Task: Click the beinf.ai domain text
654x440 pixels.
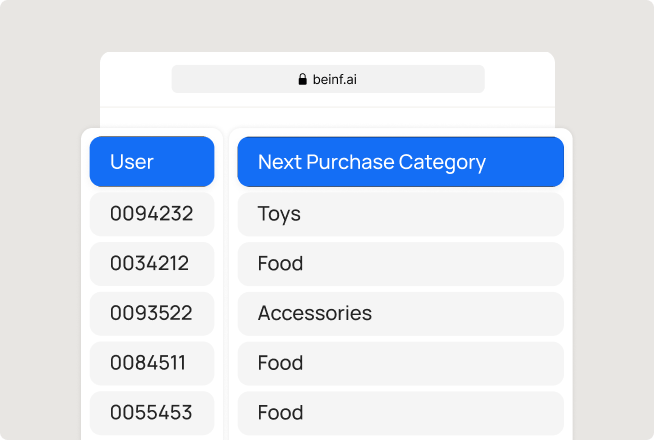Action: click(335, 79)
